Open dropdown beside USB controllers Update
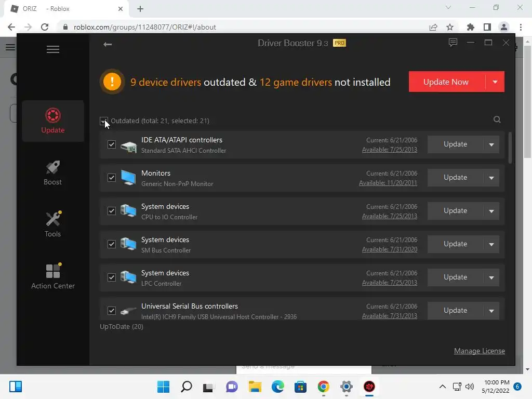Image resolution: width=532 pixels, height=399 pixels. pos(491,311)
